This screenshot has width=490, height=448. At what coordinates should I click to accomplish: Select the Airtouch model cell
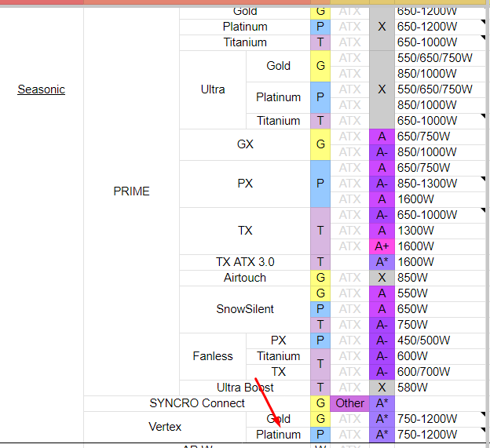[x=245, y=278]
